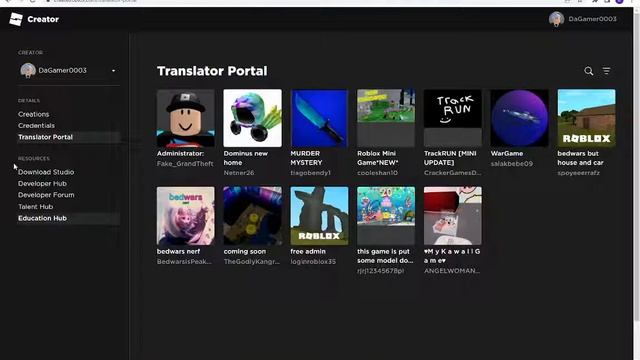Click the 'bedwars but house and car' title
The image size is (640, 360).
tap(580, 158)
